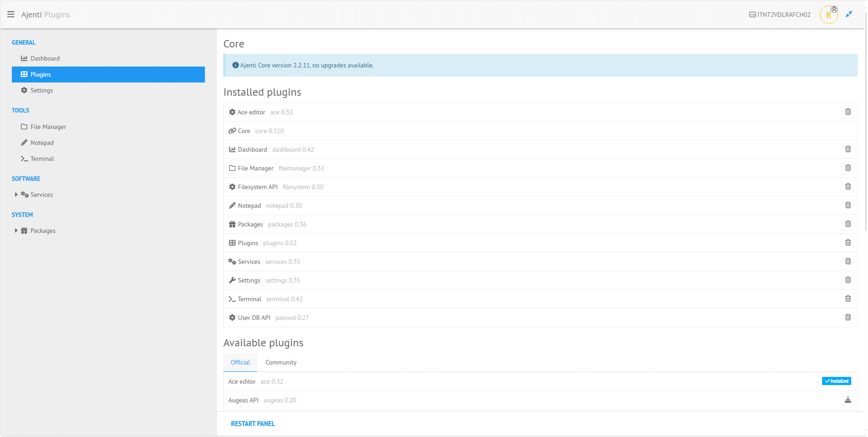The image size is (868, 437).
Task: Delete the User DB API plugin
Action: [x=848, y=318]
